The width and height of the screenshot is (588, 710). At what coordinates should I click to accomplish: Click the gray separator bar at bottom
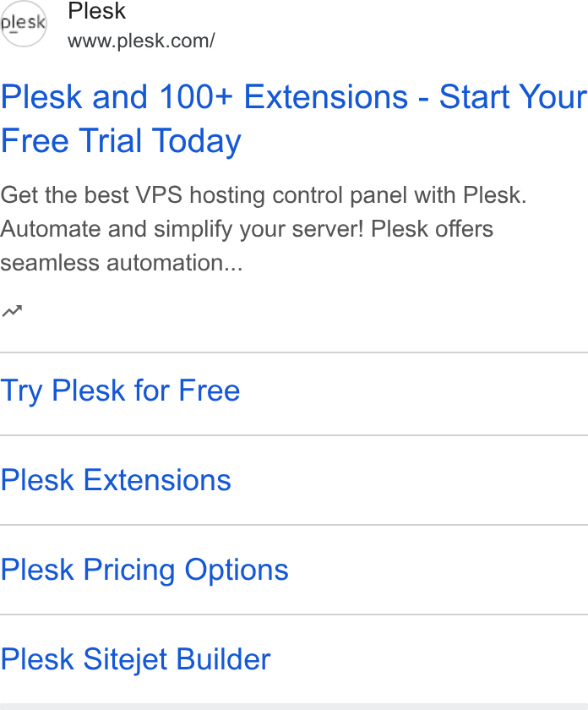(294, 707)
